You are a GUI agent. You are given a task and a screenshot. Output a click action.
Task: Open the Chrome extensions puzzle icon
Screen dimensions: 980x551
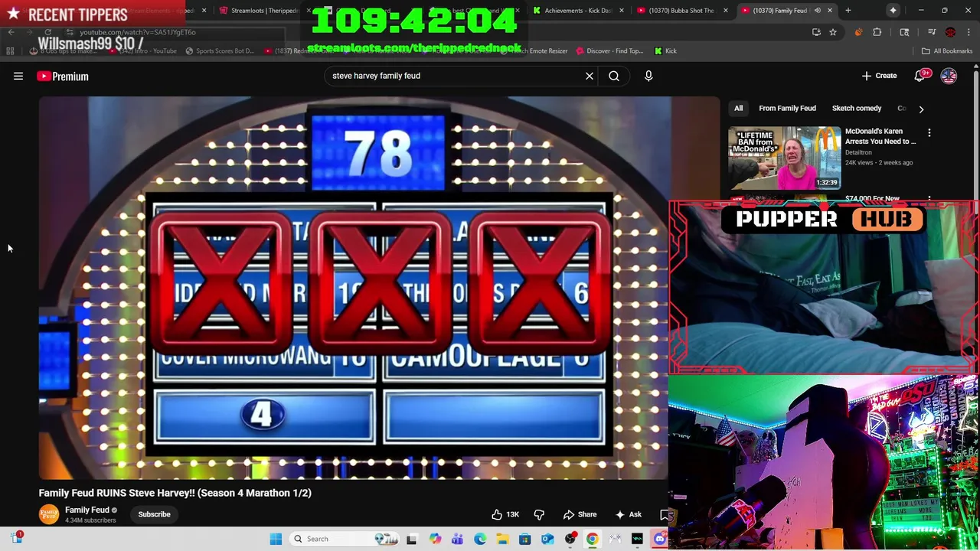877,32
